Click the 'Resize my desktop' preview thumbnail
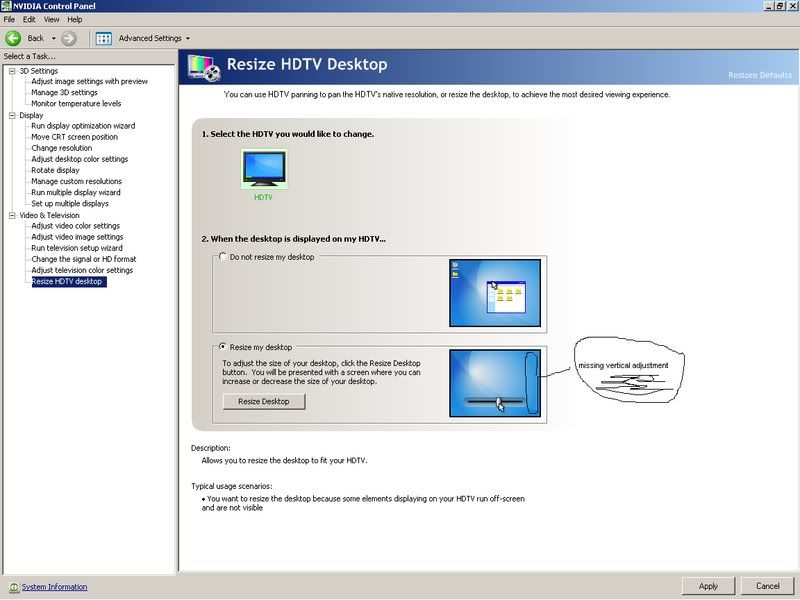800x600 pixels. coord(495,383)
